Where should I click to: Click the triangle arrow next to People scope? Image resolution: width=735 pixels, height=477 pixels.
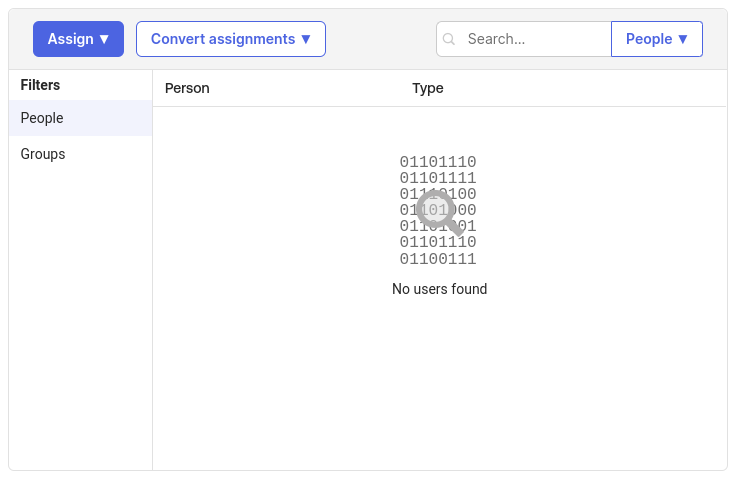pos(683,39)
